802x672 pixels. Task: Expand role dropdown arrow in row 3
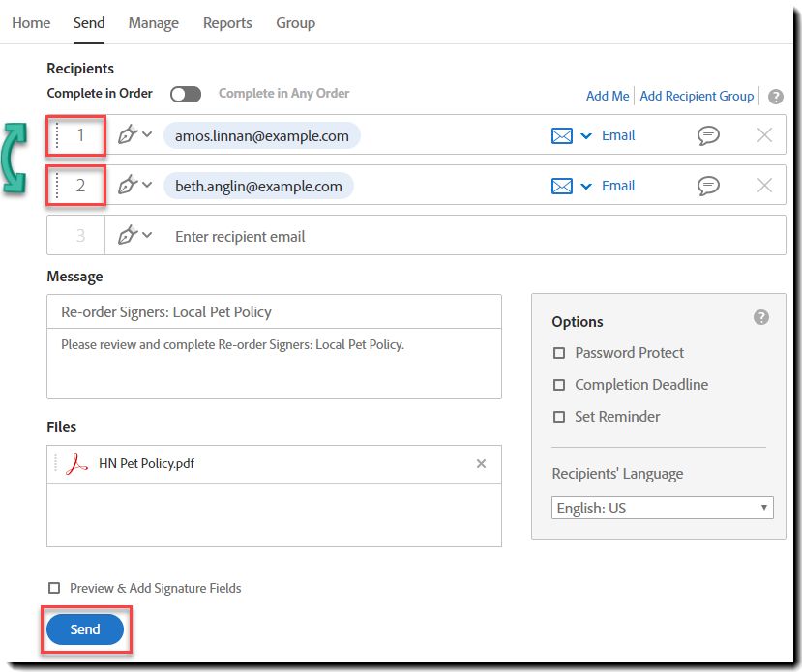[x=147, y=235]
